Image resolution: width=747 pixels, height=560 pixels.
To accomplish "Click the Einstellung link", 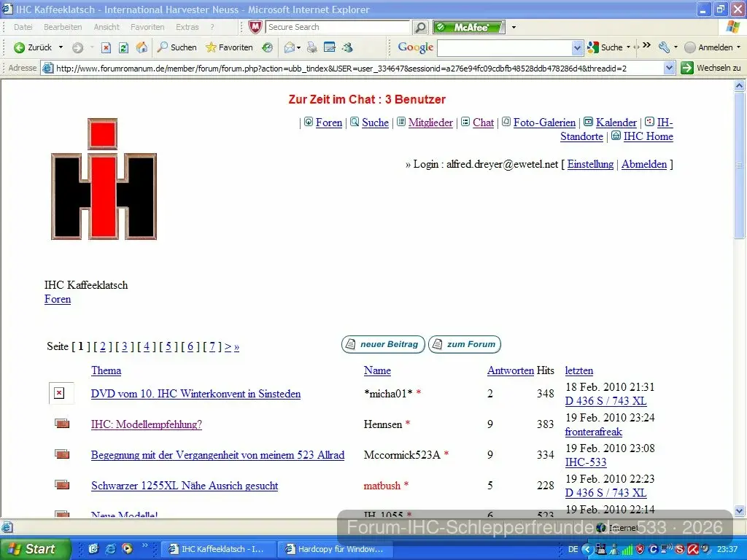I will [x=590, y=164].
